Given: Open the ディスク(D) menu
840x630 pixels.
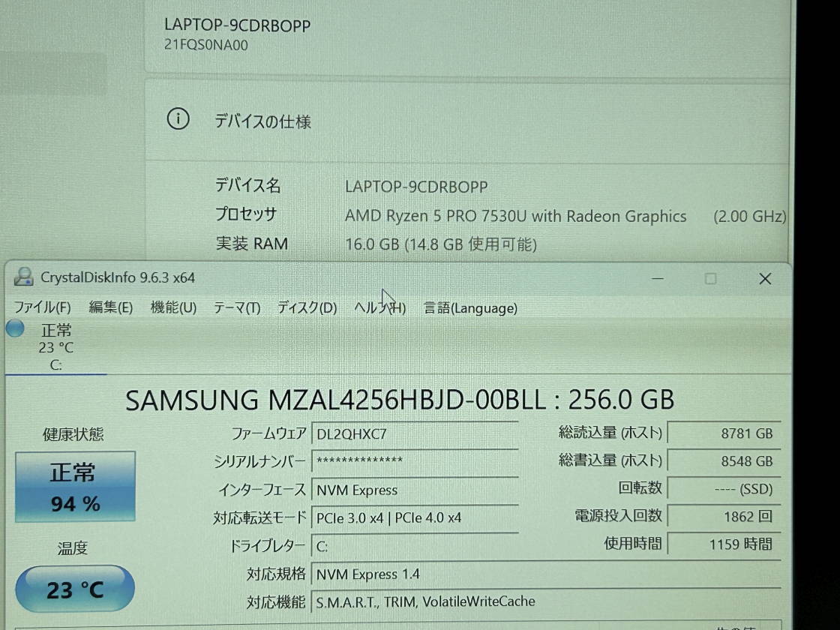Looking at the screenshot, I should 307,307.
